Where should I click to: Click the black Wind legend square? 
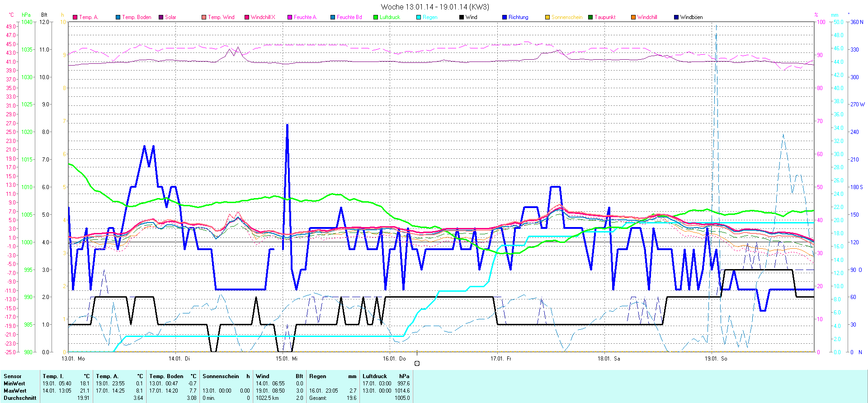pos(462,17)
